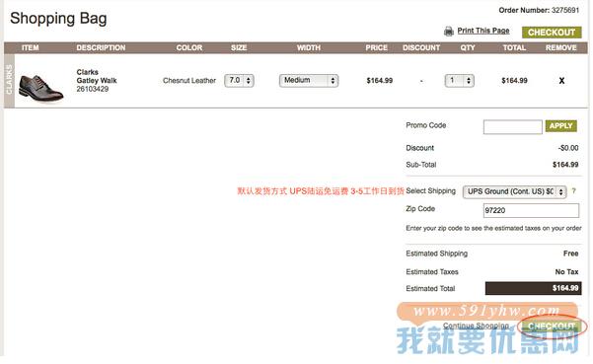Click the top CHECKOUT button
The image size is (593, 364).
tap(552, 33)
